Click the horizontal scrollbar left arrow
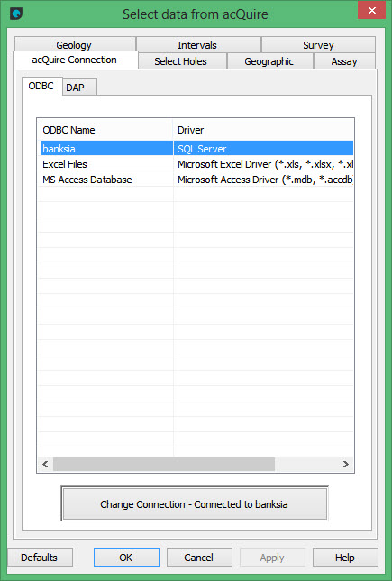The width and height of the screenshot is (392, 581). pyautogui.click(x=45, y=464)
